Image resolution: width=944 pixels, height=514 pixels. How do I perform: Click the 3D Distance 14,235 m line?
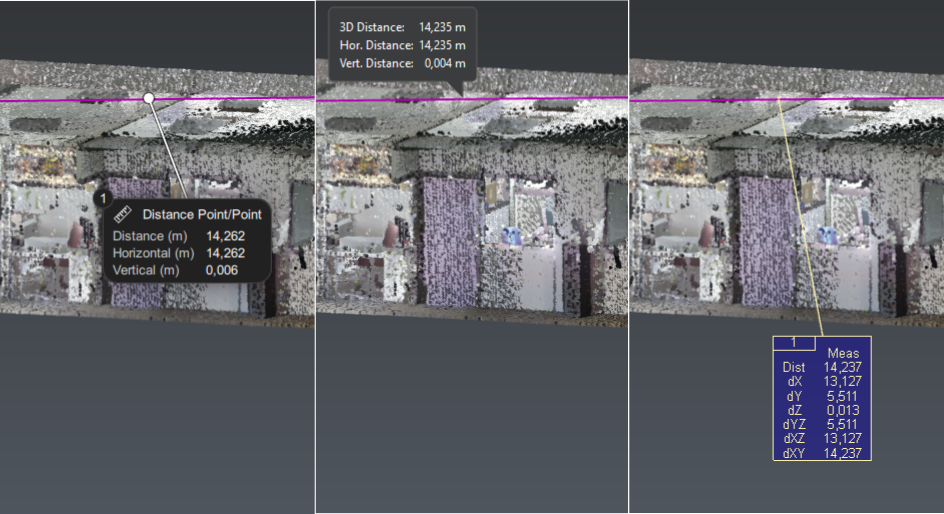point(402,27)
